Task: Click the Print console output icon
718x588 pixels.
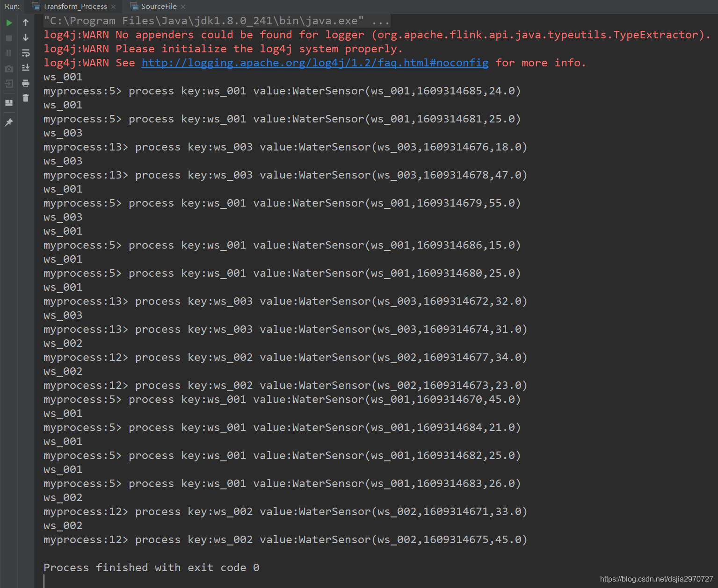Action: (x=26, y=83)
